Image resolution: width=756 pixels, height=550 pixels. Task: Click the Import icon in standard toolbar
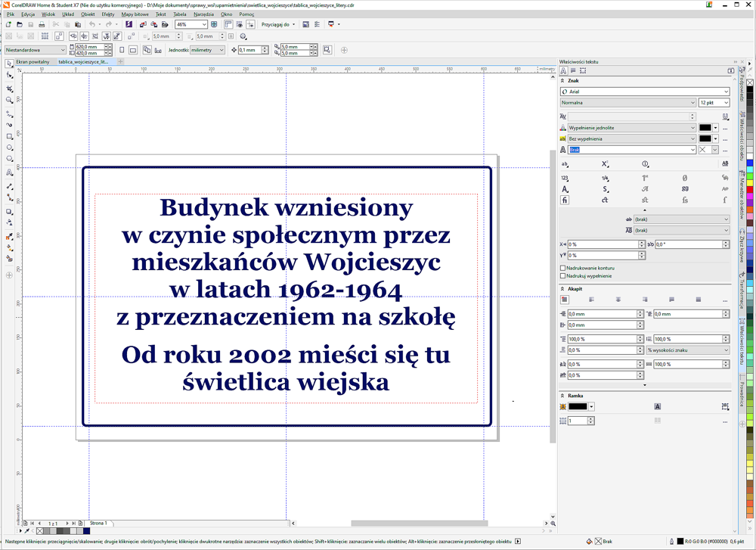pyautogui.click(x=143, y=24)
